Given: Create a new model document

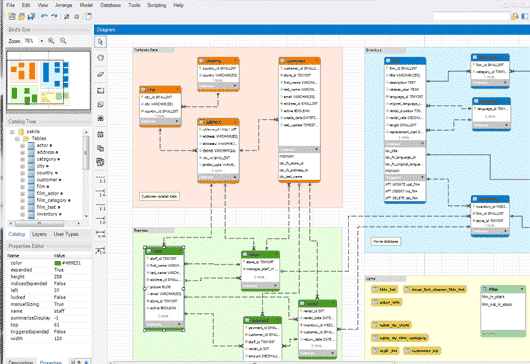Looking at the screenshot, I should tap(12, 16).
